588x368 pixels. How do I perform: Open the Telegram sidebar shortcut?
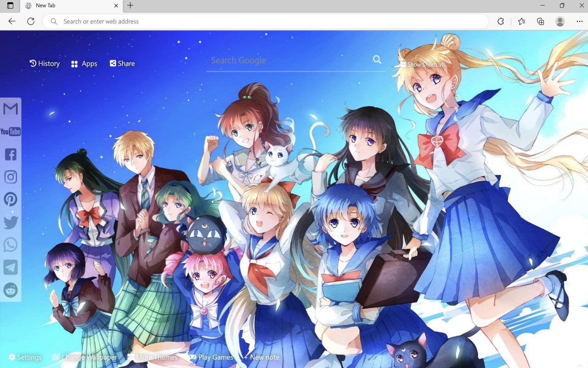click(11, 267)
